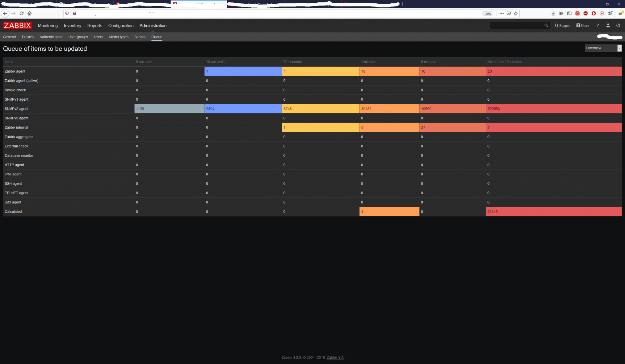
Task: Click the Adblock Plus extension icon
Action: (585, 13)
